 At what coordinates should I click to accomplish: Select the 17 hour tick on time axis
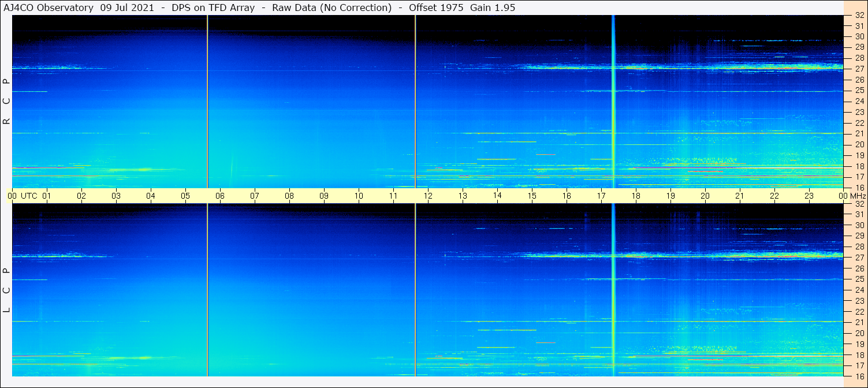click(601, 196)
